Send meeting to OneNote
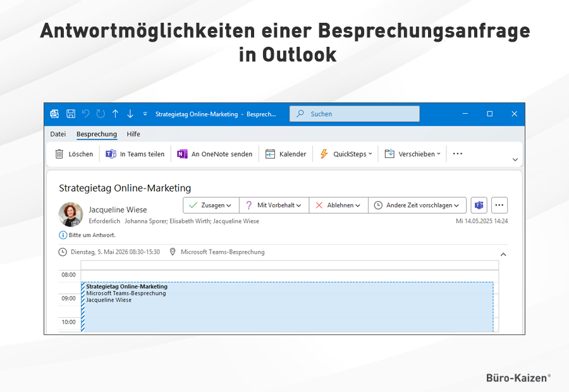The image size is (569, 392). click(214, 154)
